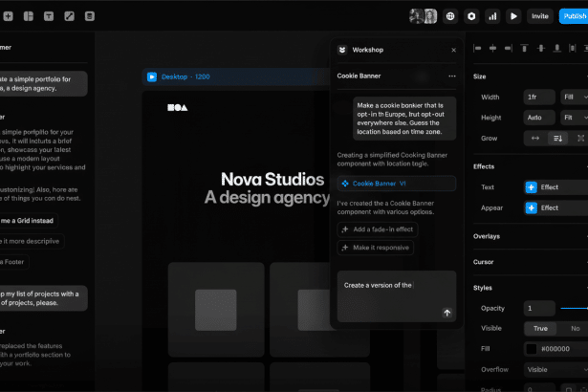Select the expand-all Grow option
Screen dimensions: 588x392
(x=580, y=139)
